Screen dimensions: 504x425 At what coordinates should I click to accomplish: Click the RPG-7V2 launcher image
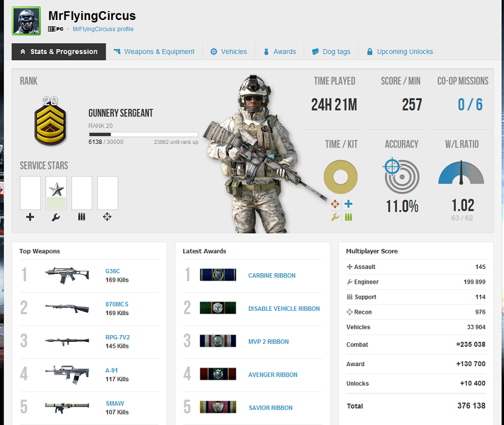67,341
